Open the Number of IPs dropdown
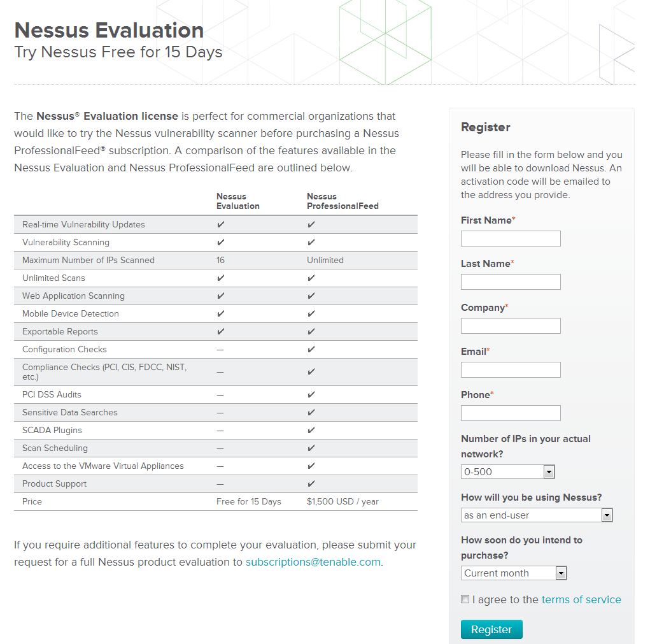Image resolution: width=650 pixels, height=644 pixels. 508,472
